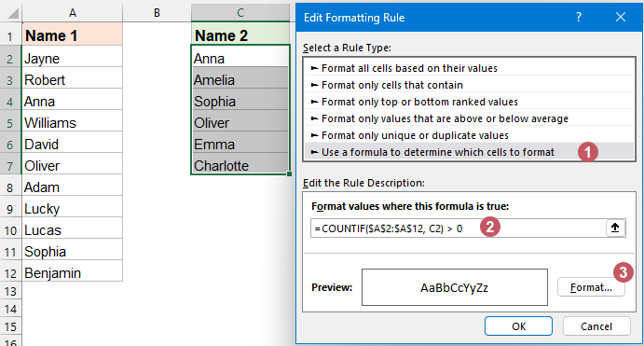Image resolution: width=644 pixels, height=346 pixels.
Task: Click into the COUNTIF formula input field
Action: coord(458,228)
